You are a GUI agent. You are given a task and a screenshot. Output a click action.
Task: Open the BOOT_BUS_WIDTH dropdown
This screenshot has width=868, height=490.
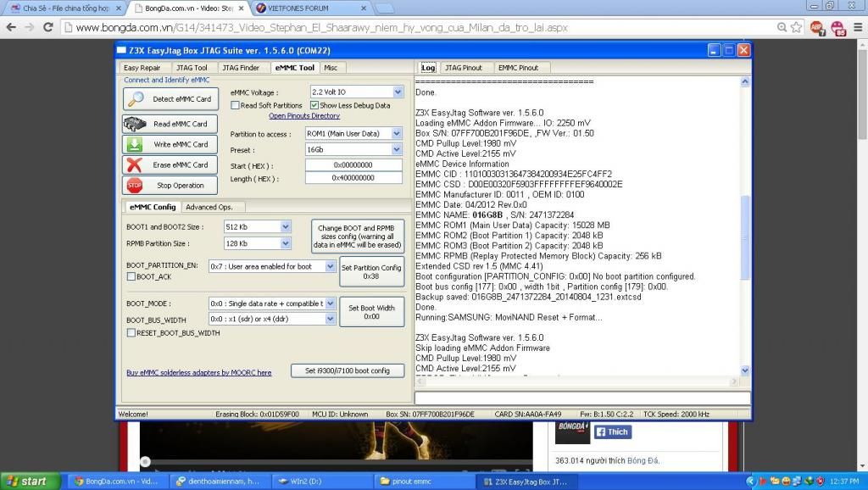(x=330, y=319)
